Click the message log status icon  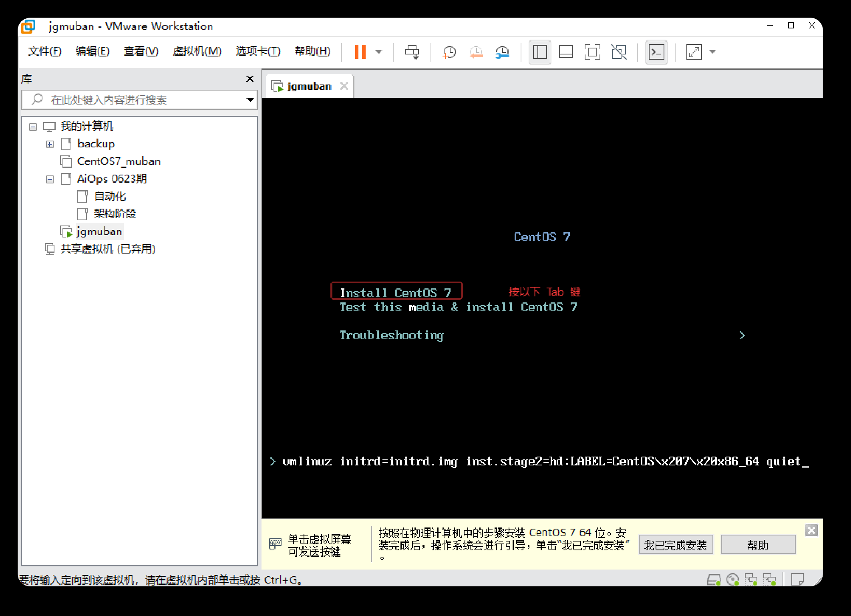pyautogui.click(x=797, y=579)
